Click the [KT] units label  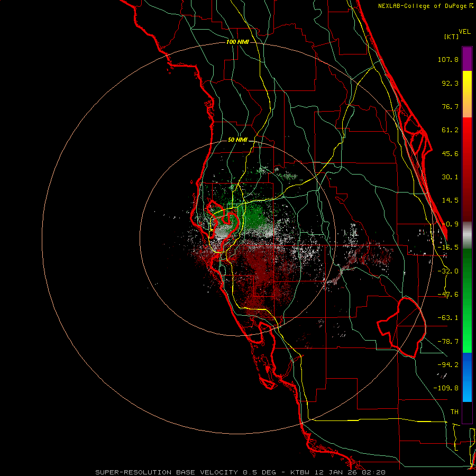(451, 36)
